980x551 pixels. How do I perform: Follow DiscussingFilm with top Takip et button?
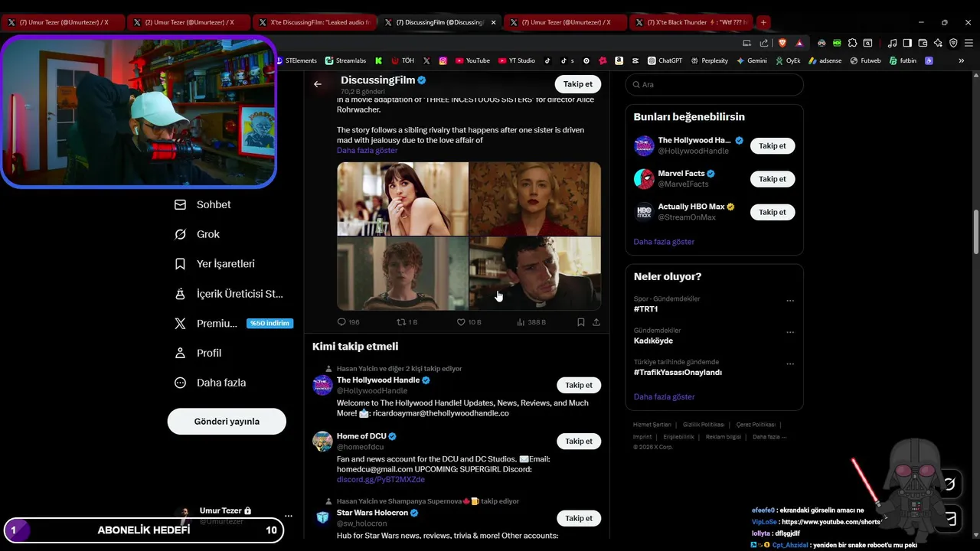tap(578, 84)
